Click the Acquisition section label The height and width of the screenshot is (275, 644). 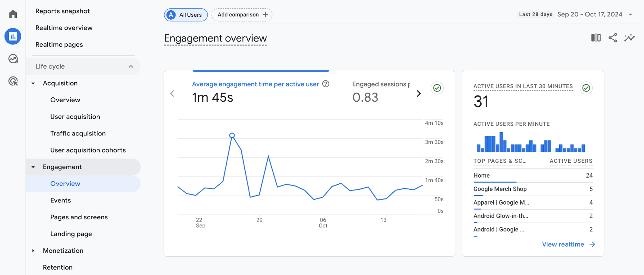[x=60, y=83]
